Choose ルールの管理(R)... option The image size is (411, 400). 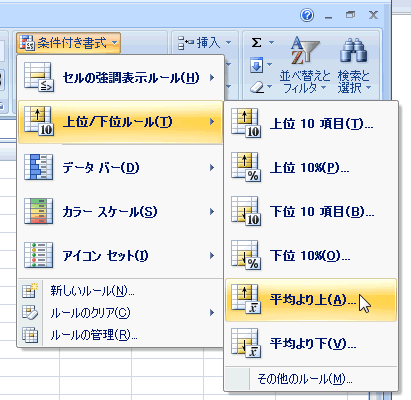(120, 335)
